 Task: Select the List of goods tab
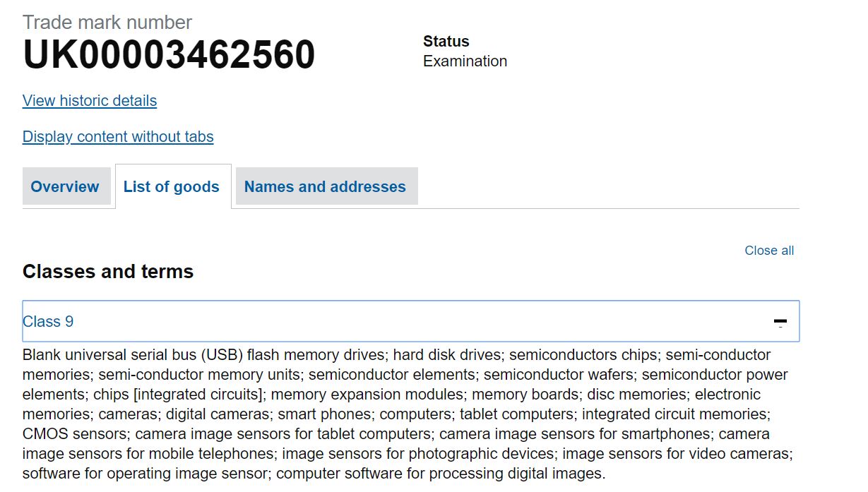[172, 186]
